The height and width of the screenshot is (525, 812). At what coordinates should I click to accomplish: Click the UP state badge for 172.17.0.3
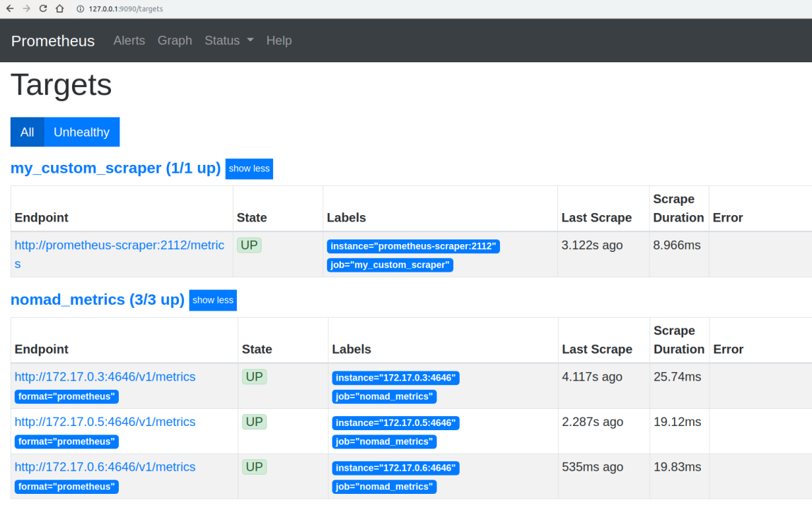[x=254, y=377]
